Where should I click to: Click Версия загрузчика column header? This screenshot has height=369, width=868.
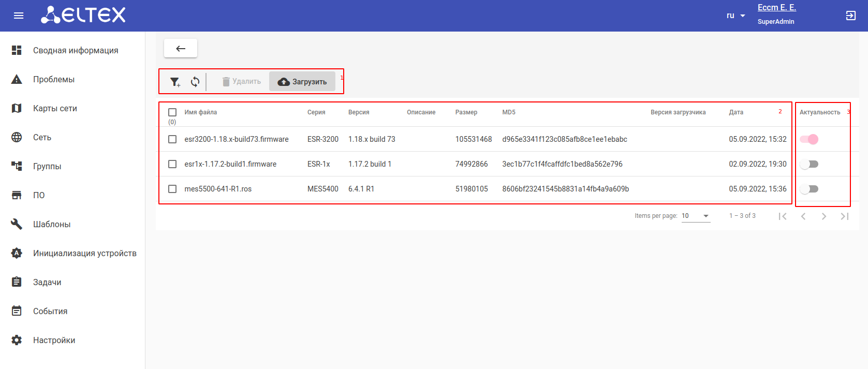coord(678,112)
